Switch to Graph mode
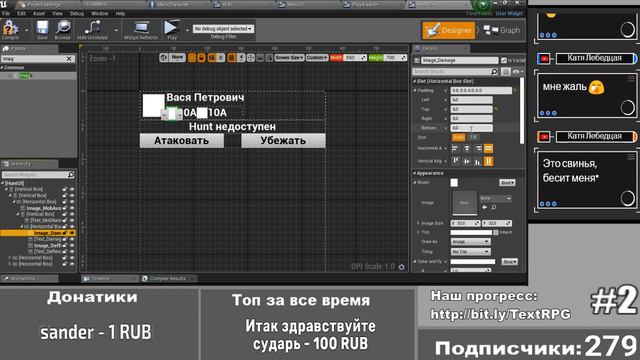Viewport: 640px width, 360px height. point(502,30)
